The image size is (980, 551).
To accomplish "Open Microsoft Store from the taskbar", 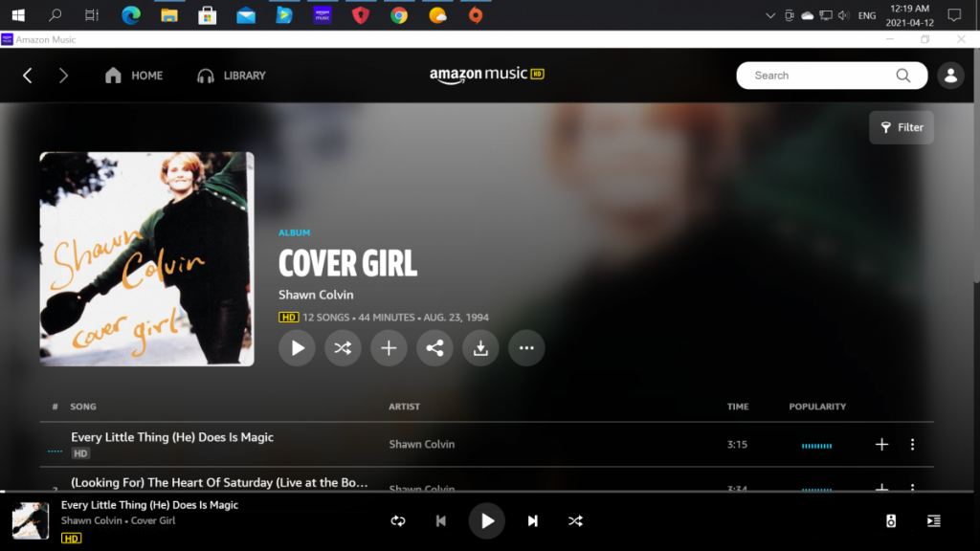I will (x=207, y=15).
